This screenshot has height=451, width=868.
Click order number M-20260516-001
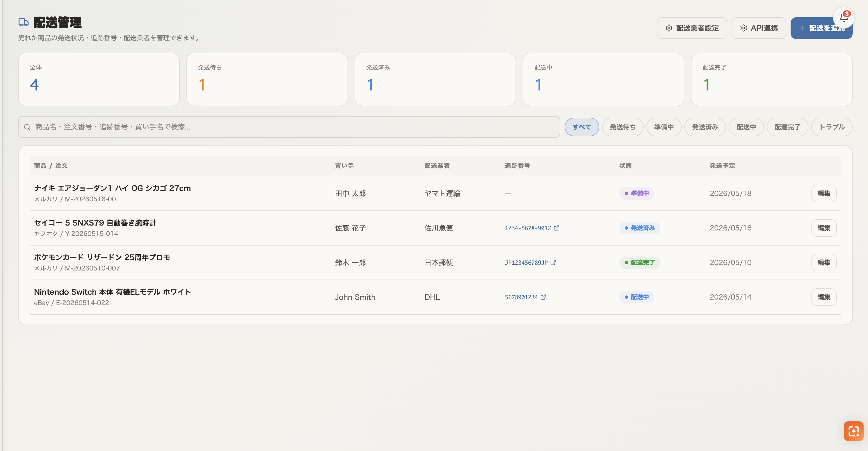click(x=92, y=199)
